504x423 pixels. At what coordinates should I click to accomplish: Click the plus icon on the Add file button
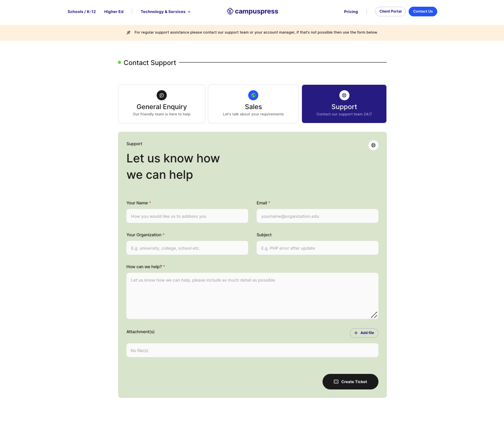[356, 332]
